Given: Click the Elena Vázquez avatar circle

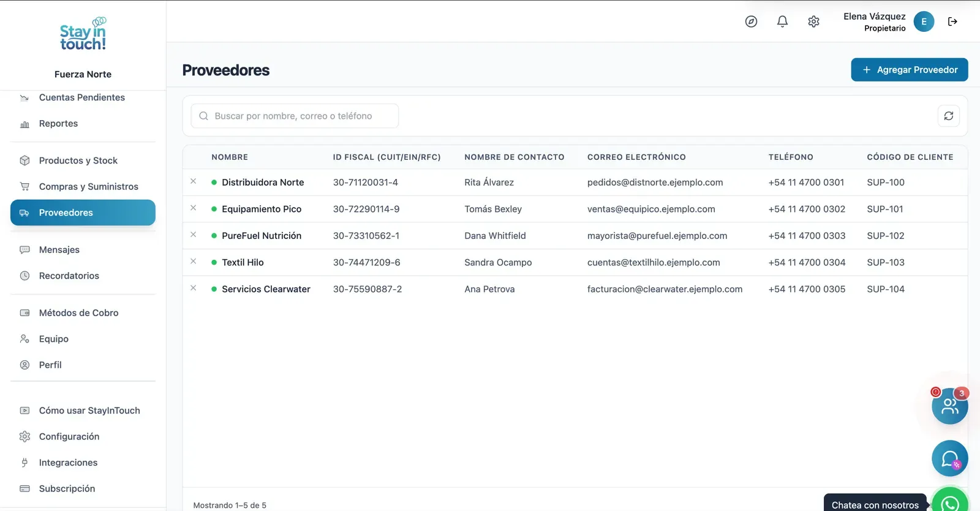Looking at the screenshot, I should tap(924, 21).
